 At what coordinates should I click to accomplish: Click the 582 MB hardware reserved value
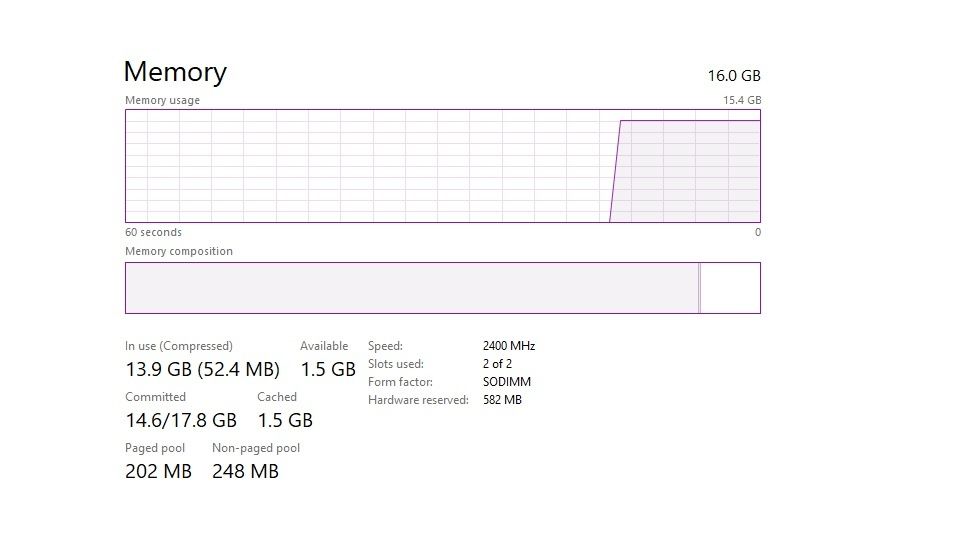pos(502,400)
